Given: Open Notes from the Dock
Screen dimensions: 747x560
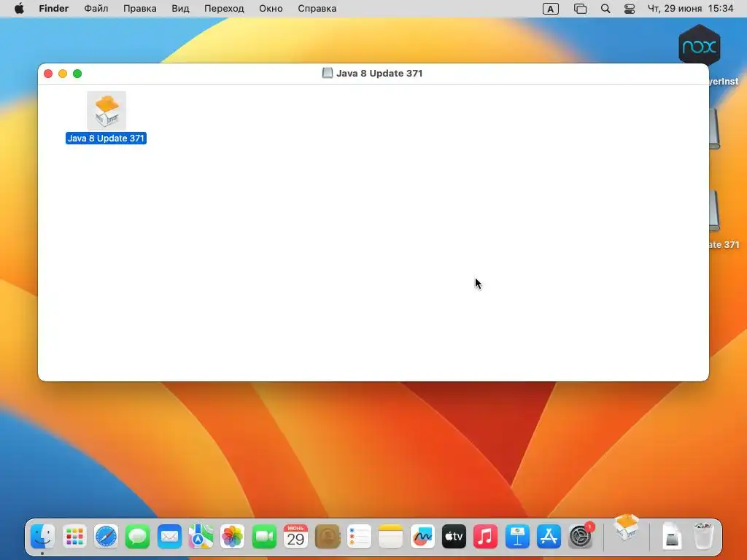Looking at the screenshot, I should tap(391, 537).
